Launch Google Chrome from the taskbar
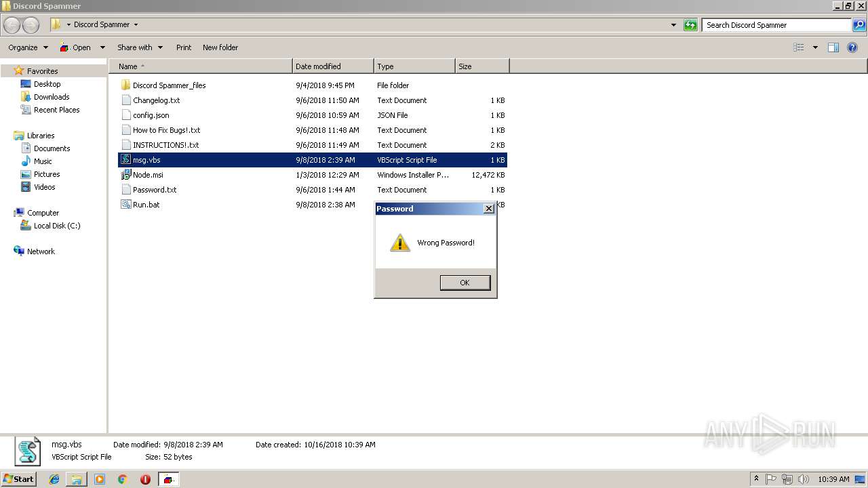868x488 pixels. (x=122, y=479)
